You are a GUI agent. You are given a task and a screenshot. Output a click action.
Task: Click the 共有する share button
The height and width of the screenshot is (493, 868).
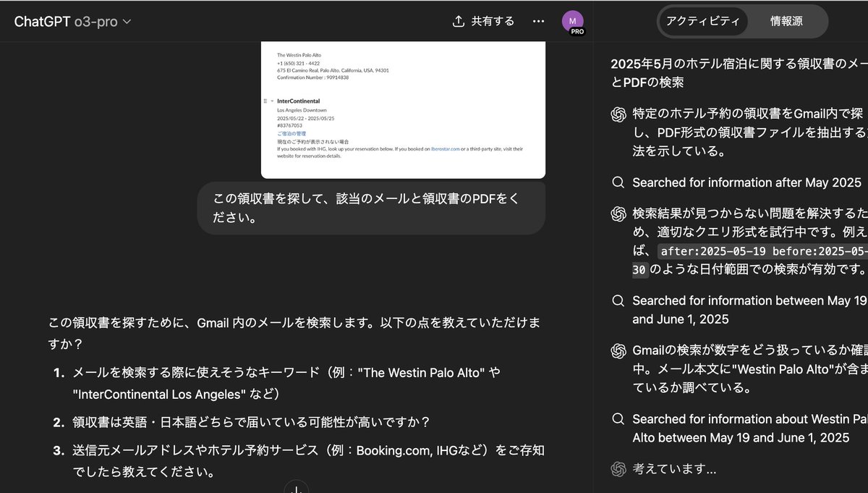coord(483,21)
